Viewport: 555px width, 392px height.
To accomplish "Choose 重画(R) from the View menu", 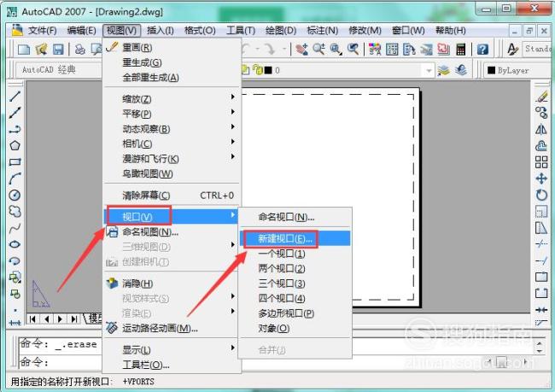I will 172,48.
